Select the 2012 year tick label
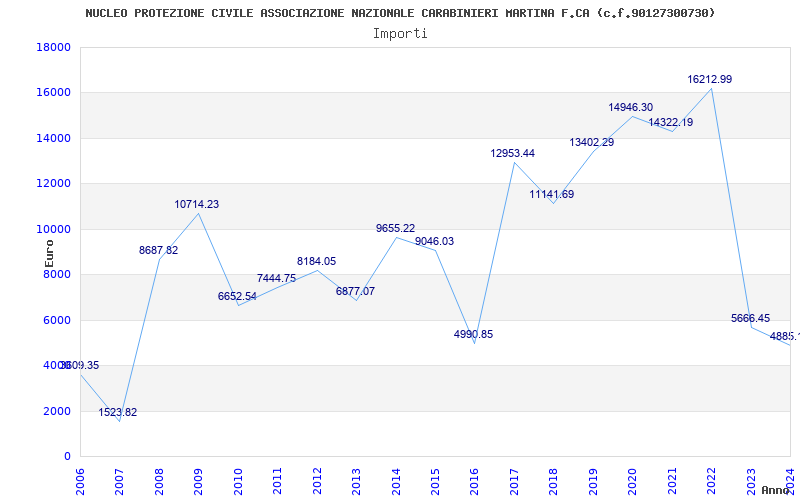 coord(317,480)
